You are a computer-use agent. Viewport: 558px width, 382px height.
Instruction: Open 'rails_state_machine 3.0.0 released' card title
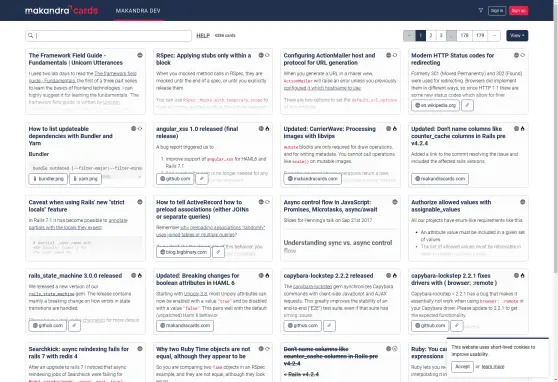(x=75, y=276)
